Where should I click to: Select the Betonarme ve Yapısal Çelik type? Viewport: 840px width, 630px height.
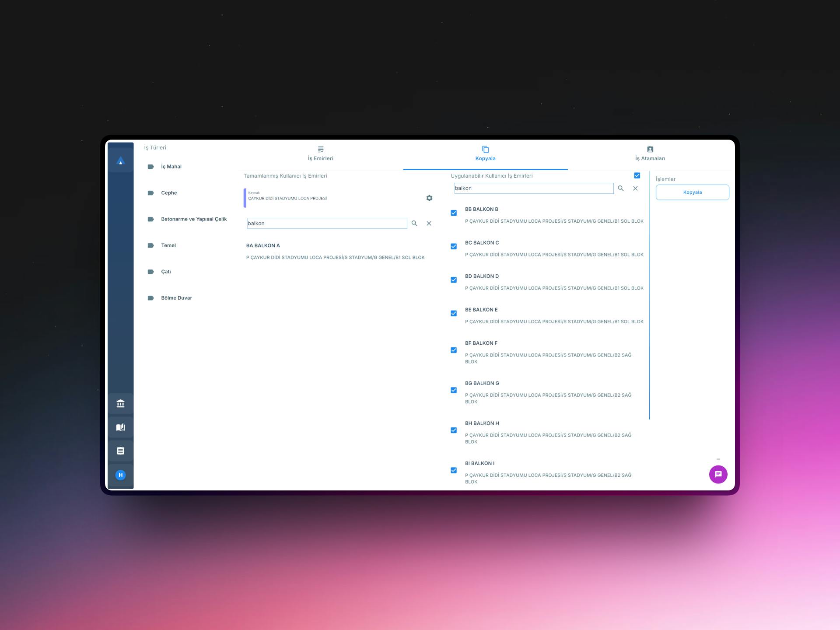click(x=194, y=219)
